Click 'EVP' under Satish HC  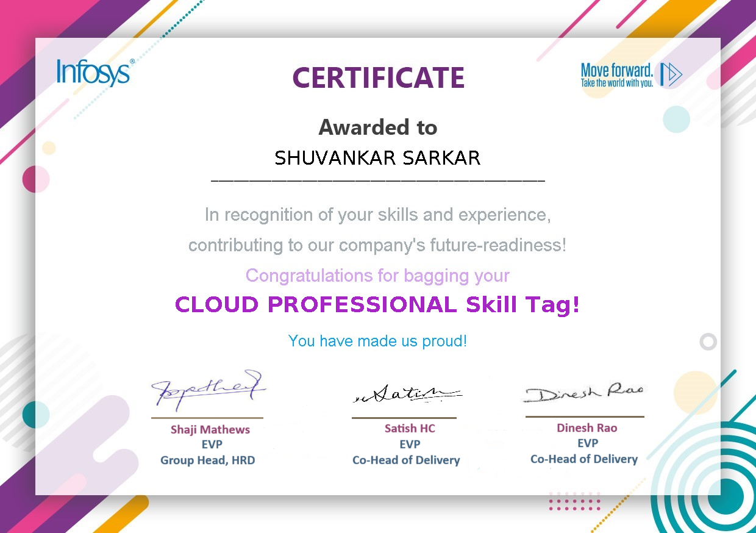[410, 445]
